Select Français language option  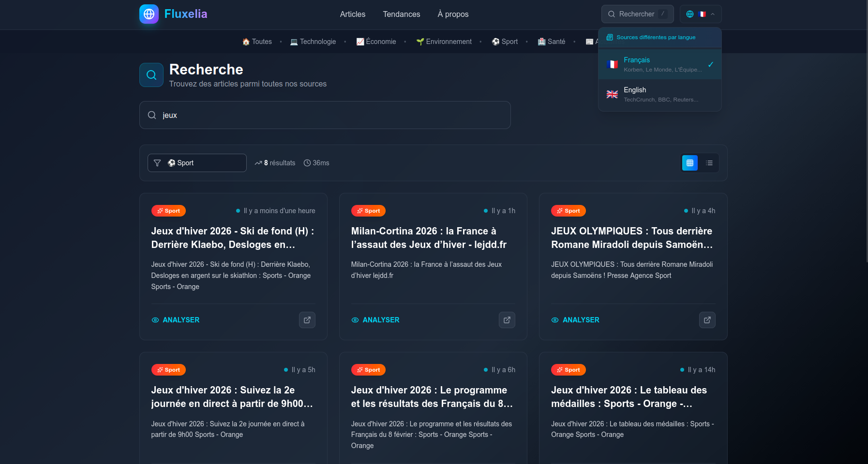click(660, 64)
